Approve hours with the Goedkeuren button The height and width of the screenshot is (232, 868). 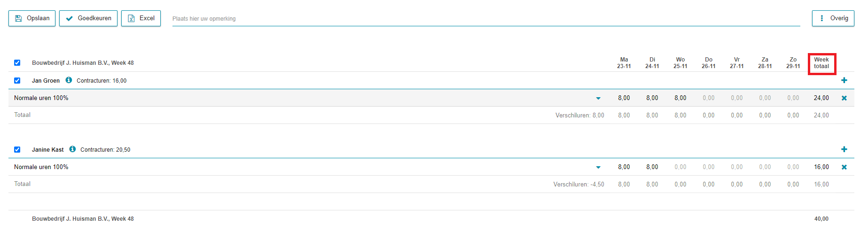coord(88,18)
